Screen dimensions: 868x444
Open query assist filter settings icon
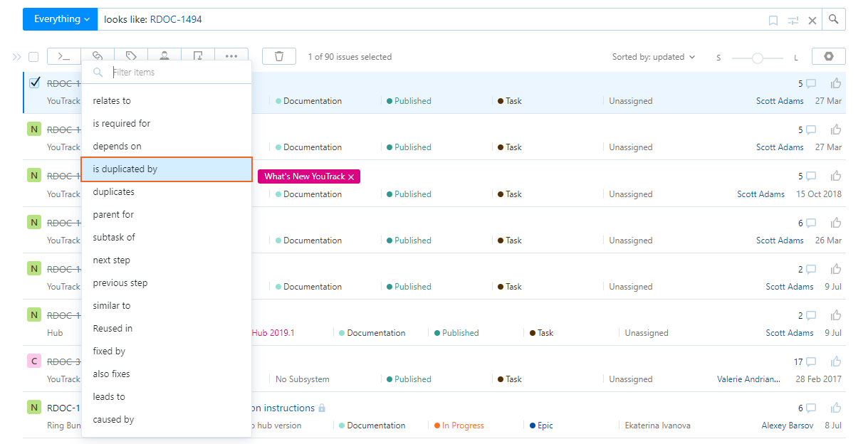coord(793,21)
